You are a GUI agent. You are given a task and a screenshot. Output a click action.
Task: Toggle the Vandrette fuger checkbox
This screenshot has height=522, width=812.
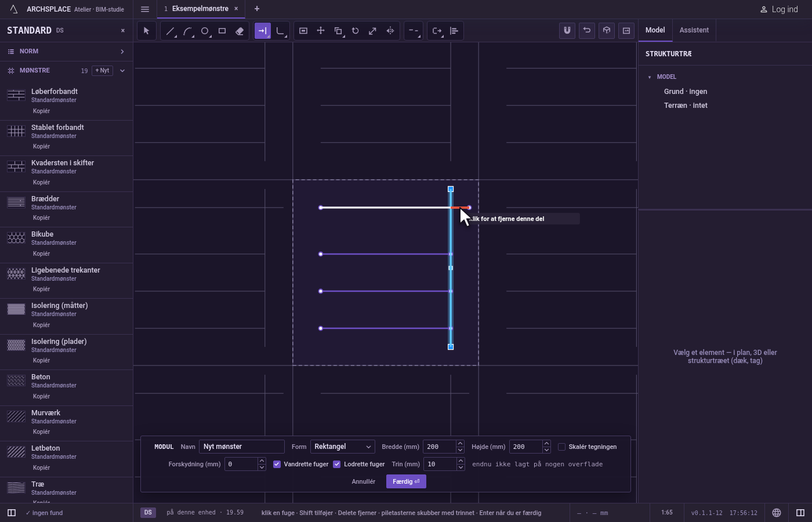click(x=277, y=464)
